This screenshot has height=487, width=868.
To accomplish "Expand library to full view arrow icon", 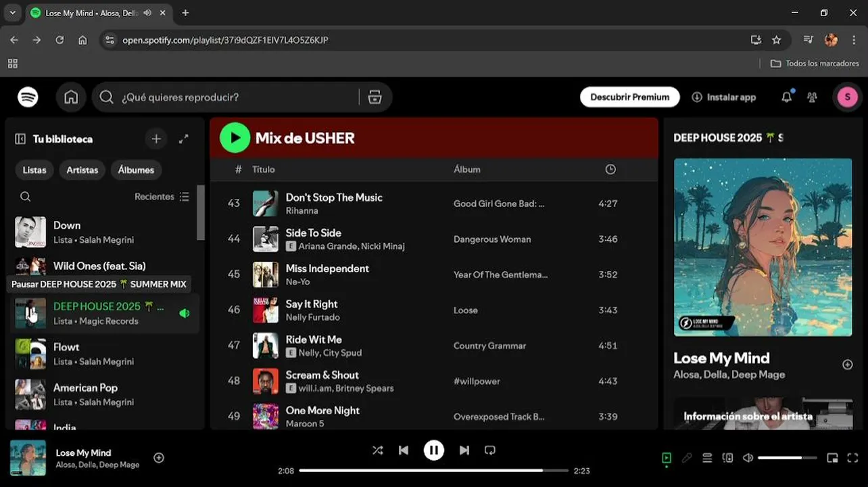I will pyautogui.click(x=183, y=139).
